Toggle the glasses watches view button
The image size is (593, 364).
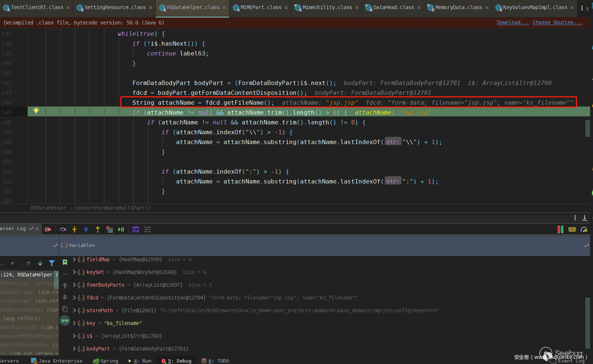(65, 321)
